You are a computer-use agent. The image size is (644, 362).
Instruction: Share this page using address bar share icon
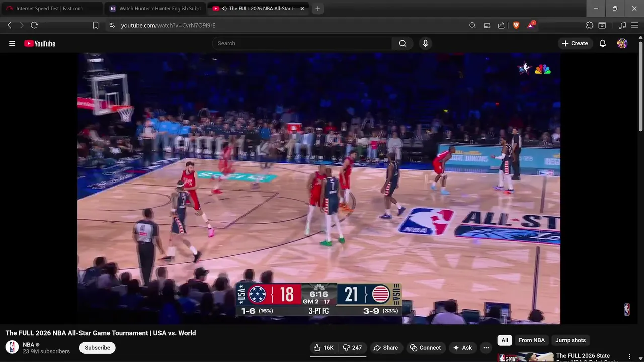[501, 25]
